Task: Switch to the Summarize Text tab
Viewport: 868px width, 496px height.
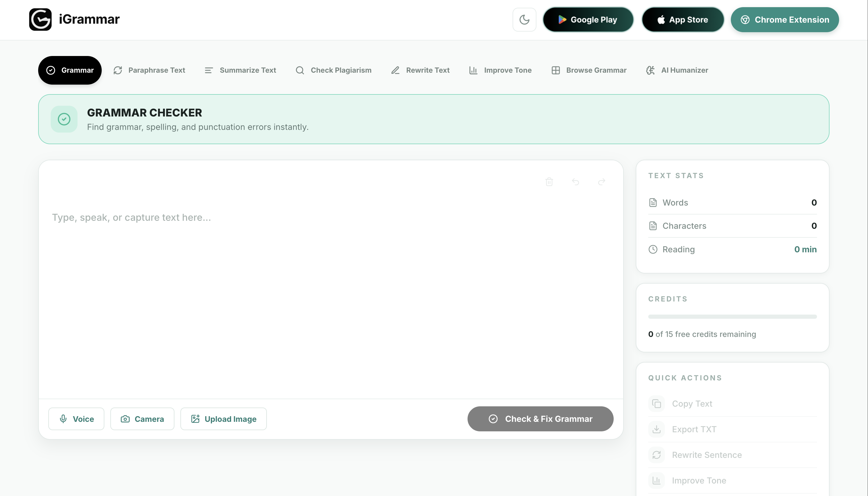Action: pos(240,70)
